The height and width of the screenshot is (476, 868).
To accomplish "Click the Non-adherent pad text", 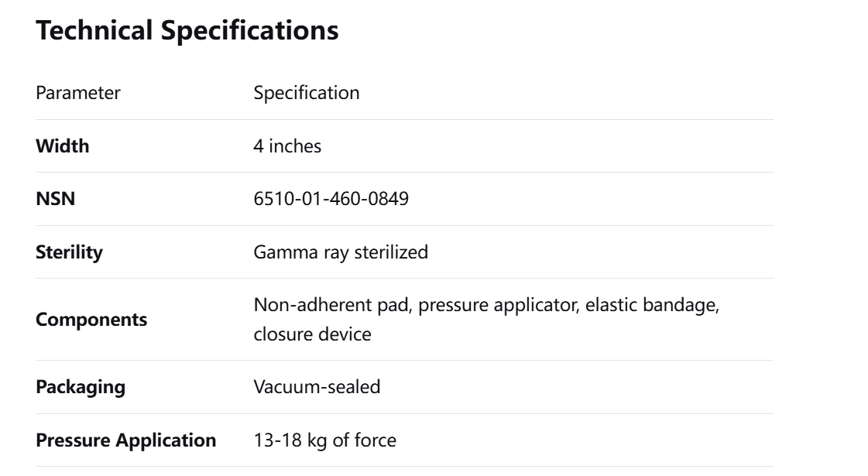I will point(315,306).
